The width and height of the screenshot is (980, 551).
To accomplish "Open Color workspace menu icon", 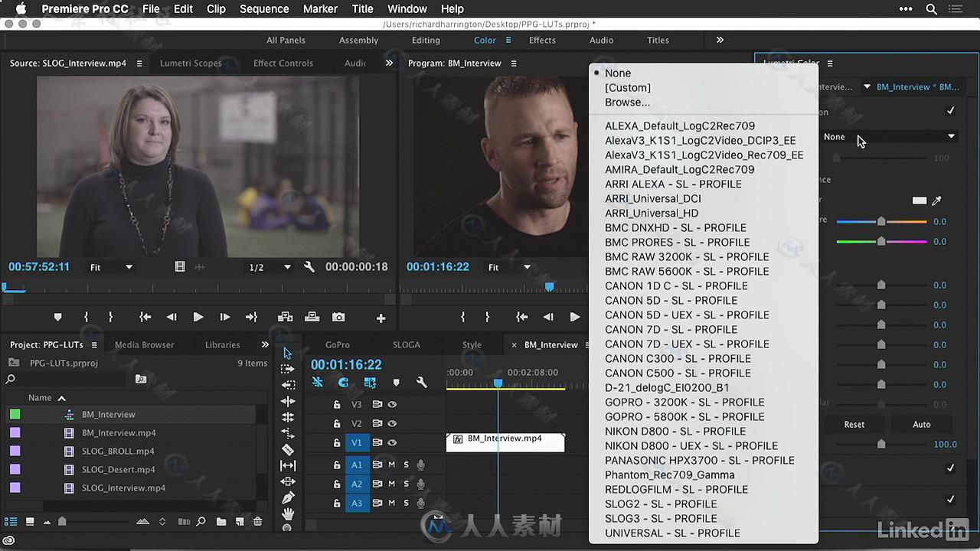I will pyautogui.click(x=508, y=41).
